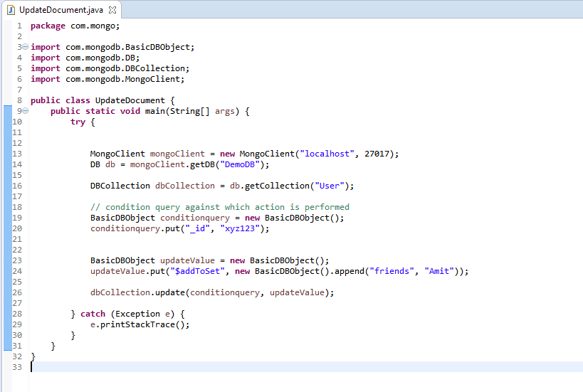Click the "Amit" string literal

(x=439, y=271)
